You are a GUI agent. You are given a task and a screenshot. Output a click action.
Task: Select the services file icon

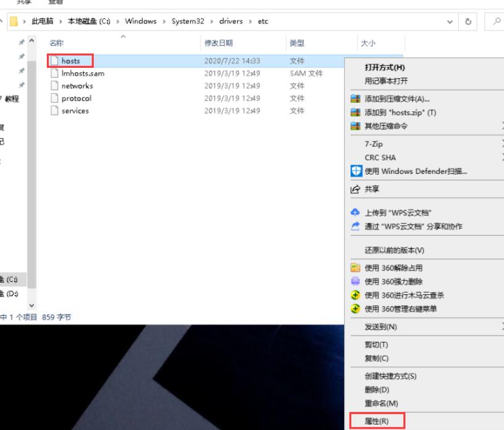point(54,111)
